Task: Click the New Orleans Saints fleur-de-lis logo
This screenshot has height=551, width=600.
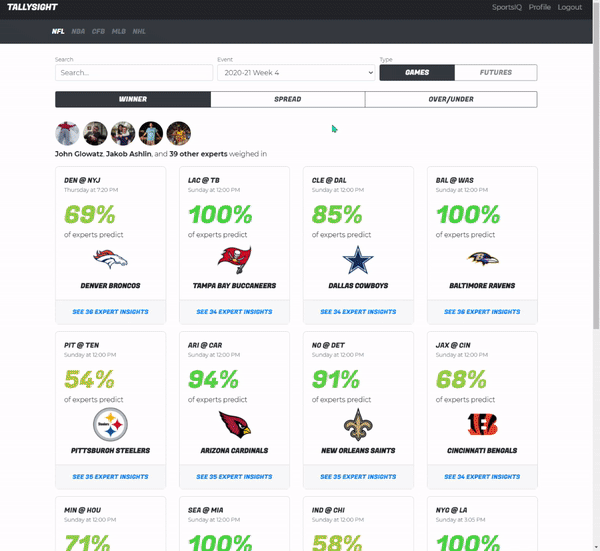Action: [x=358, y=424]
